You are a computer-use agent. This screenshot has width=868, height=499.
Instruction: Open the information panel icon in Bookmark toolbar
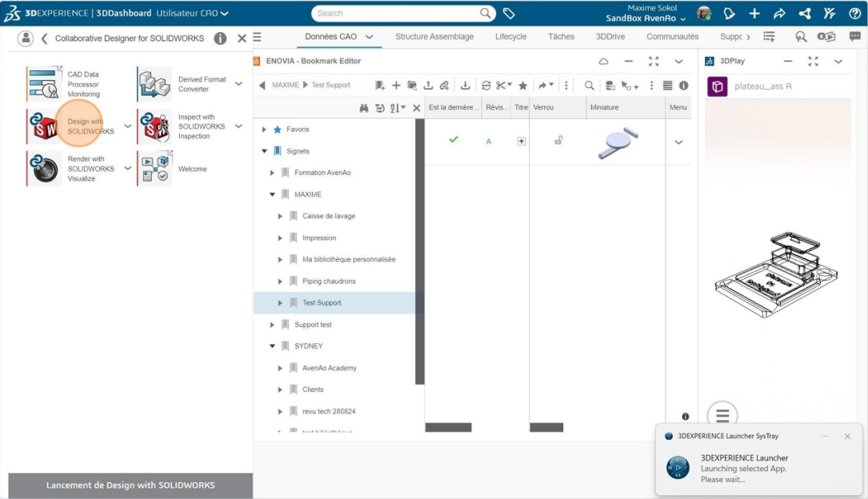(x=684, y=86)
